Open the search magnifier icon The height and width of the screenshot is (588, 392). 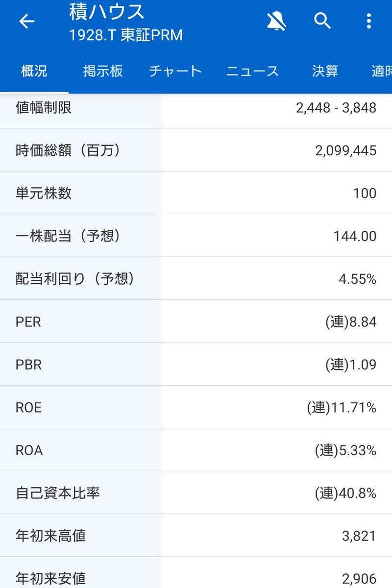tap(322, 21)
